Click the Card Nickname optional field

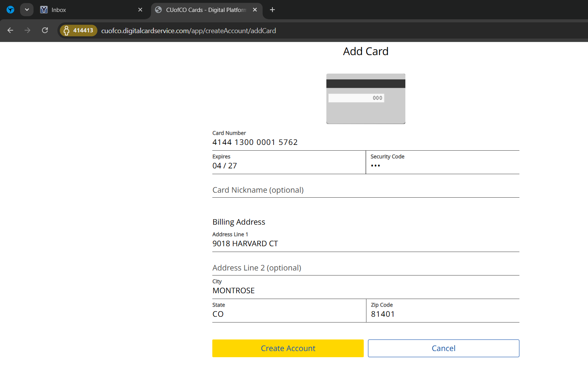pos(365,190)
